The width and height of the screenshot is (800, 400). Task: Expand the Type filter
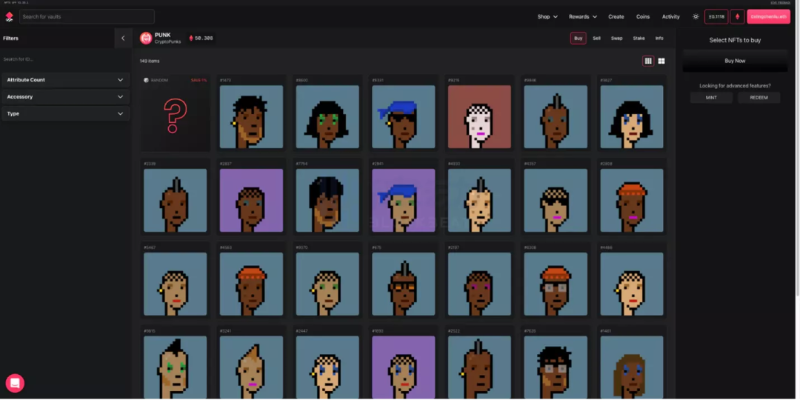coord(65,114)
